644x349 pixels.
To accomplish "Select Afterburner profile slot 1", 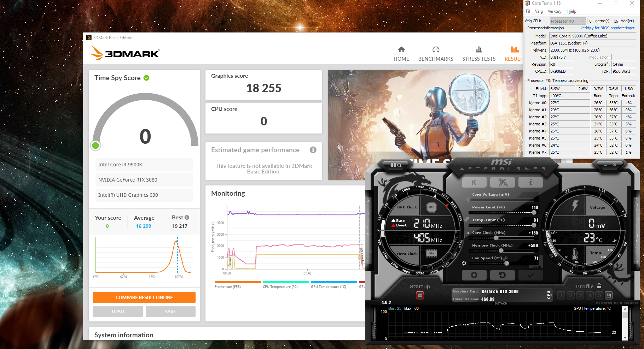I will 561,295.
